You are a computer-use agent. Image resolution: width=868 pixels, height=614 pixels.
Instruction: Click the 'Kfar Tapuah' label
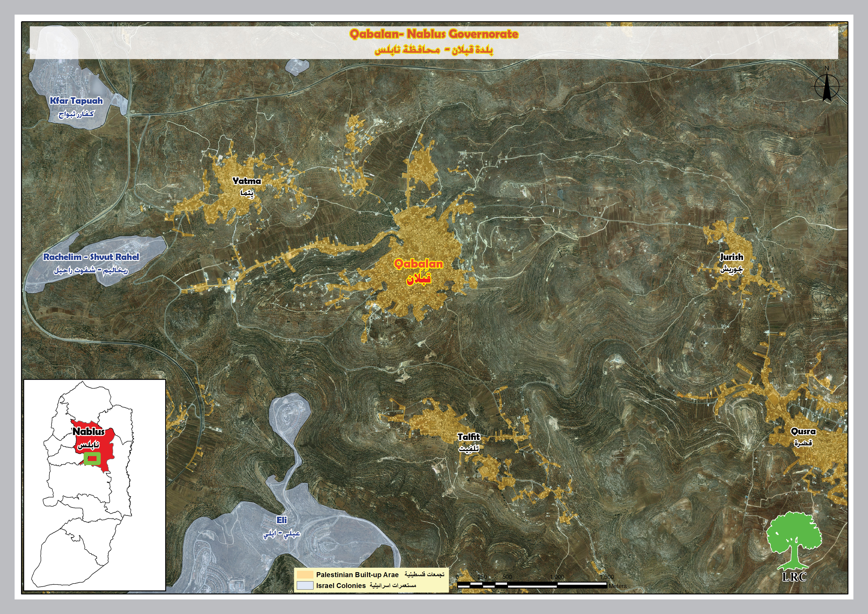point(76,101)
